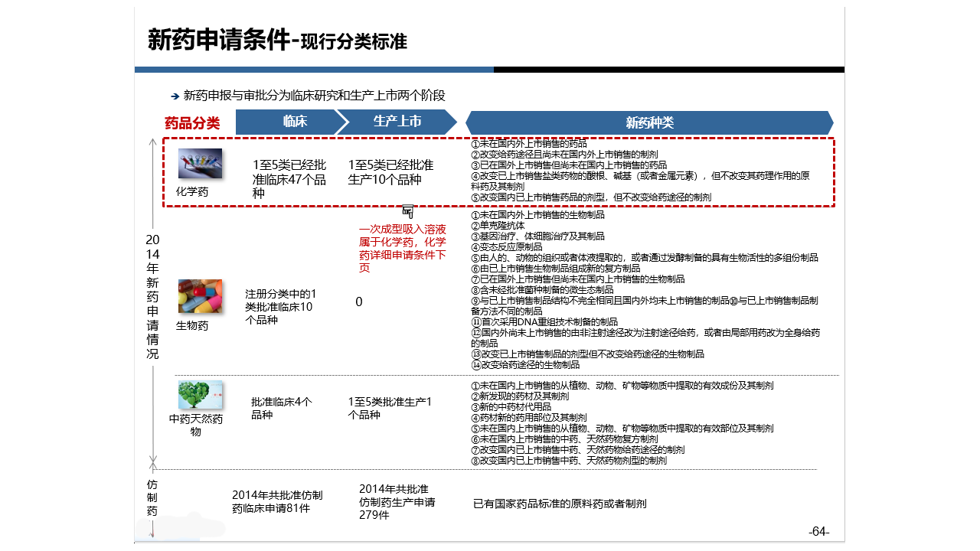This screenshot has height=551, width=980.
Task: Click the 0 value in the 生物药 row
Action: click(358, 302)
